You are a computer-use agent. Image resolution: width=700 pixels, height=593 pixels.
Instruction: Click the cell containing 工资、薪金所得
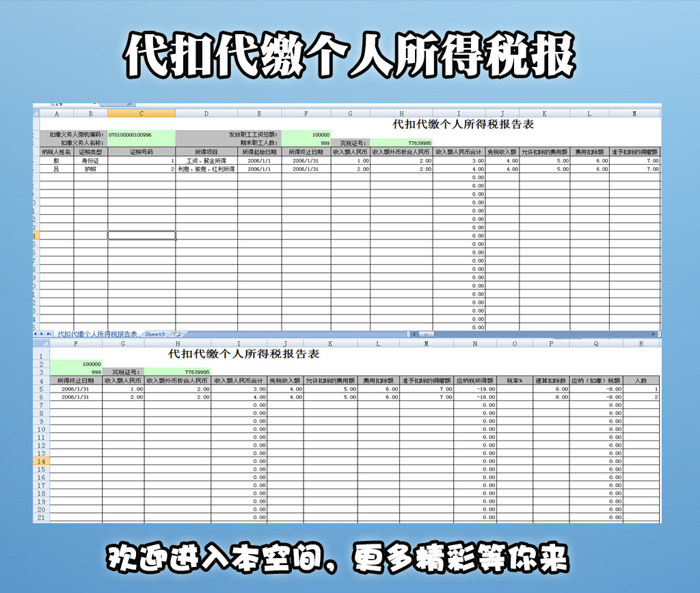pyautogui.click(x=205, y=159)
